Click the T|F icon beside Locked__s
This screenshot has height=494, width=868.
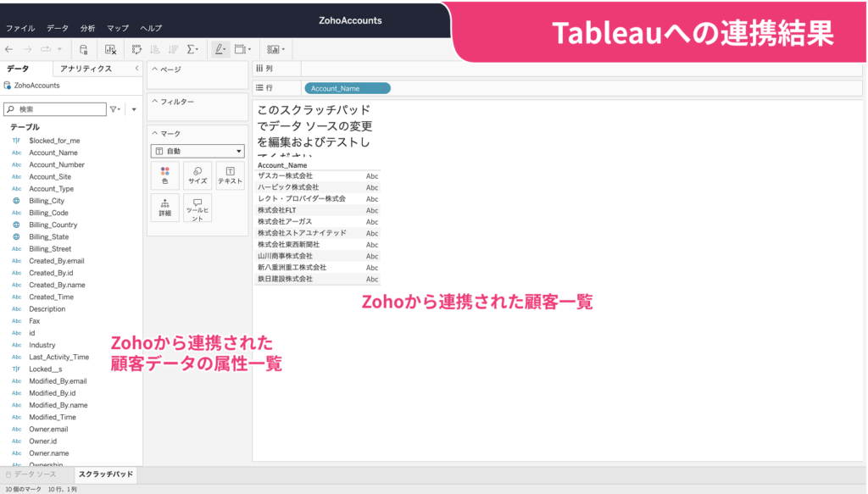pos(17,369)
